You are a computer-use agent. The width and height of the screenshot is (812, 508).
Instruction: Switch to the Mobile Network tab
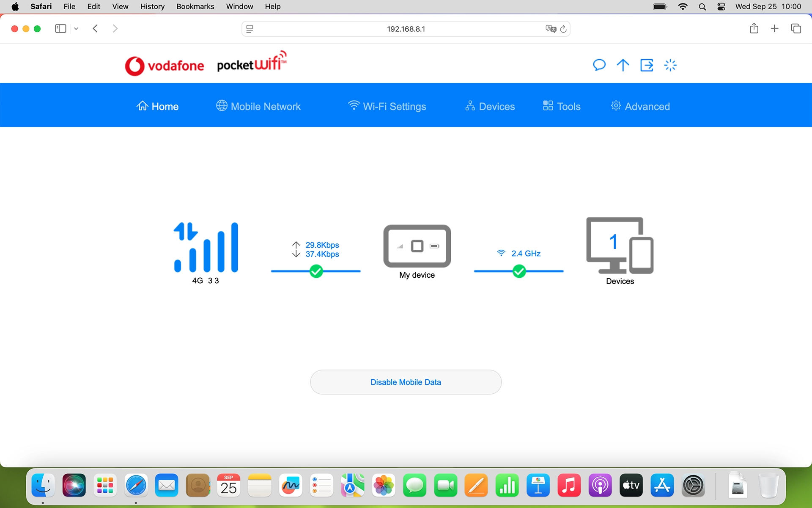[258, 106]
